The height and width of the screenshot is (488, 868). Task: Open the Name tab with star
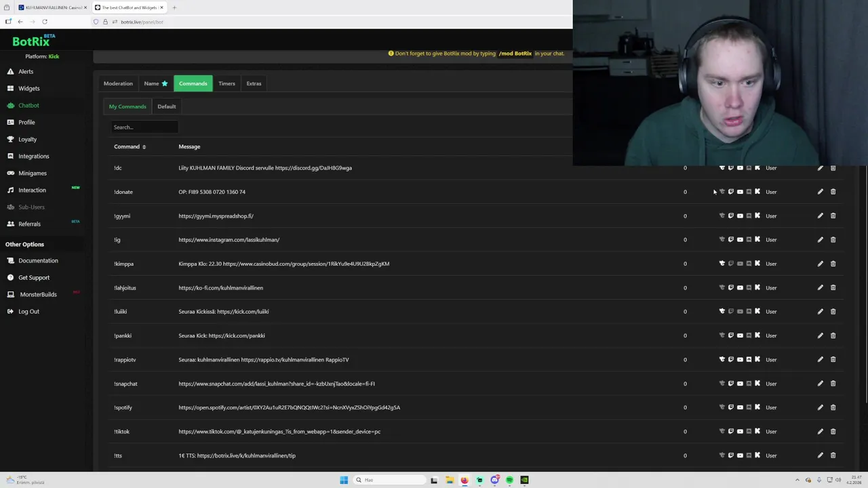155,83
